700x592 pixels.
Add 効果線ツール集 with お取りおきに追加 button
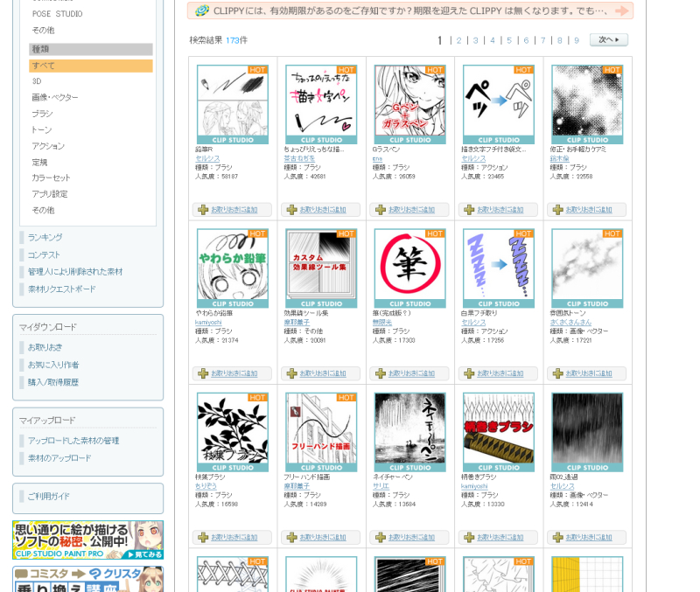(321, 373)
